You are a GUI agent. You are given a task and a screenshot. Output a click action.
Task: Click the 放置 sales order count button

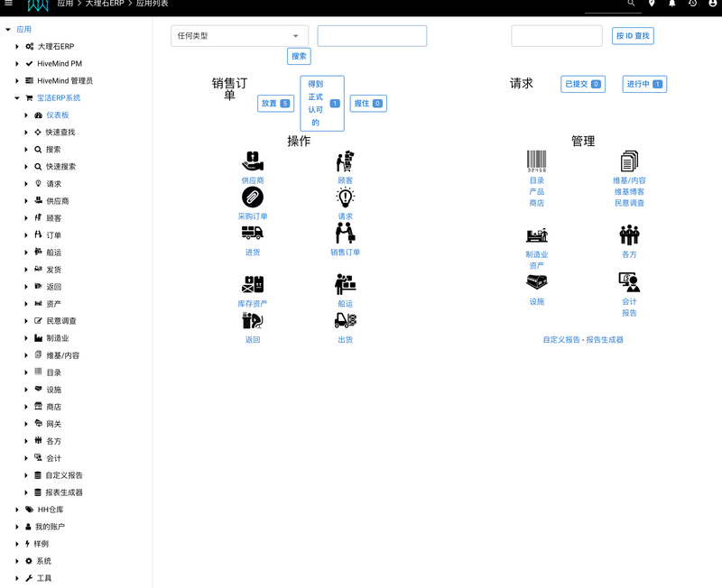coord(276,104)
